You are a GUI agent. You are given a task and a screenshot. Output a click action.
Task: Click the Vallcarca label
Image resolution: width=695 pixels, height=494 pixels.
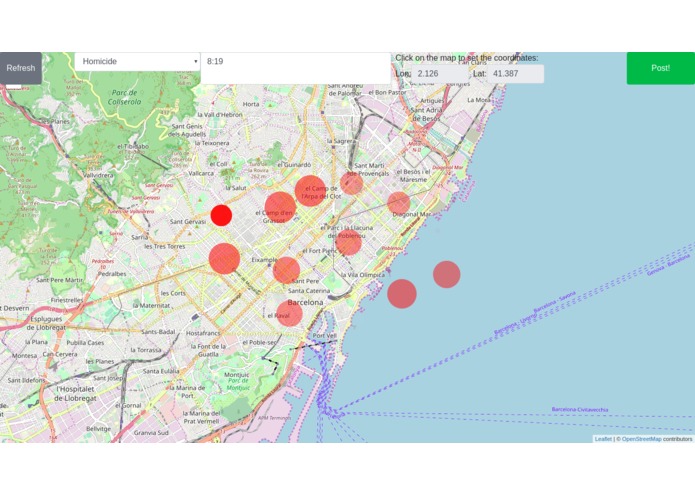(x=201, y=173)
